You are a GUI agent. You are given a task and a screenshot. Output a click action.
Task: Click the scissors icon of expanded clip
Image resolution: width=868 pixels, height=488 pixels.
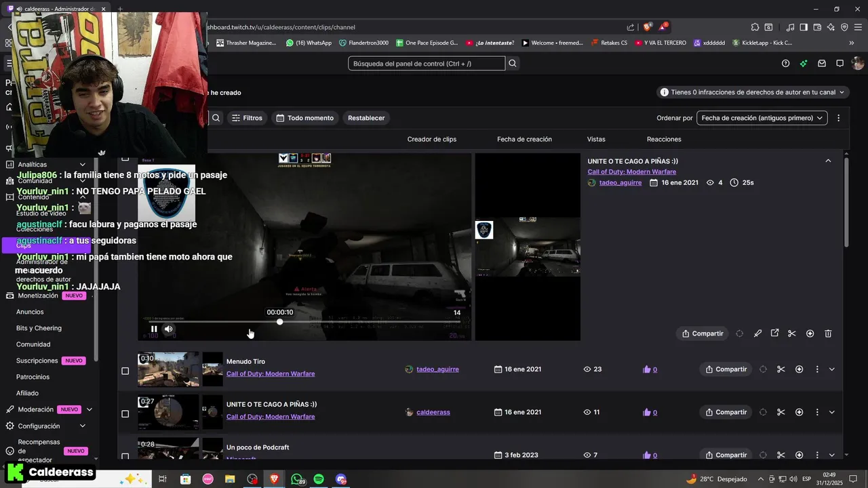(x=791, y=333)
